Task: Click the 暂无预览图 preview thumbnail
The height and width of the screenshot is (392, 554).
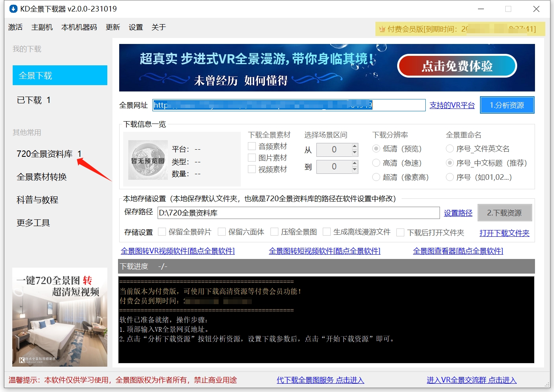Action: (x=148, y=160)
